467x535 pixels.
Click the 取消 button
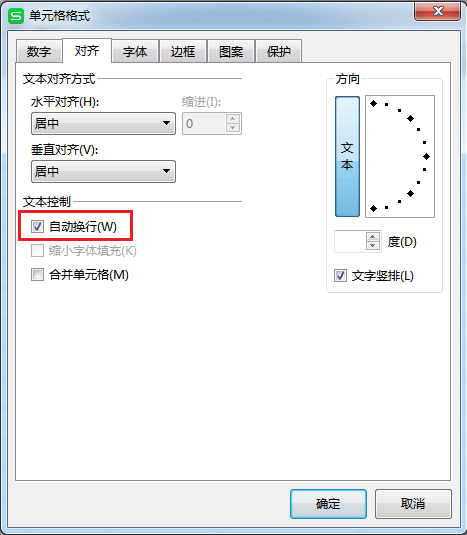(413, 504)
